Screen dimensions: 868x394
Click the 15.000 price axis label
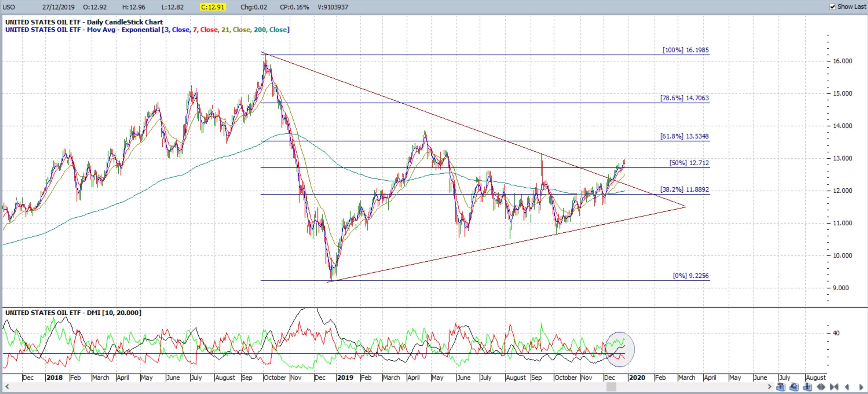click(x=843, y=94)
